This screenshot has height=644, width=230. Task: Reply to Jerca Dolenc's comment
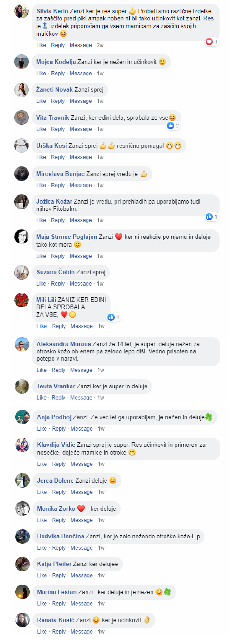click(59, 492)
